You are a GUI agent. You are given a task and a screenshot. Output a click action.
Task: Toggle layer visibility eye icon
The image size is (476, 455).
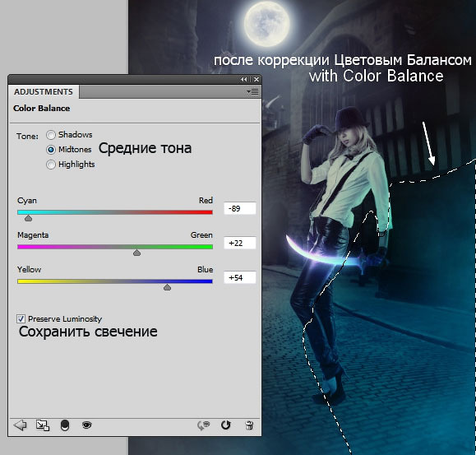(87, 425)
